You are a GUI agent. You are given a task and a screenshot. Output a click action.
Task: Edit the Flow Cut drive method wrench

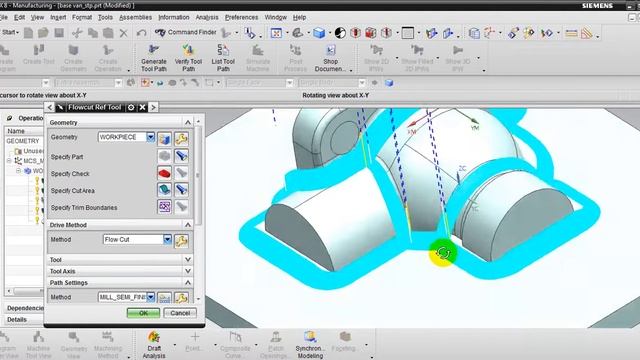(181, 241)
